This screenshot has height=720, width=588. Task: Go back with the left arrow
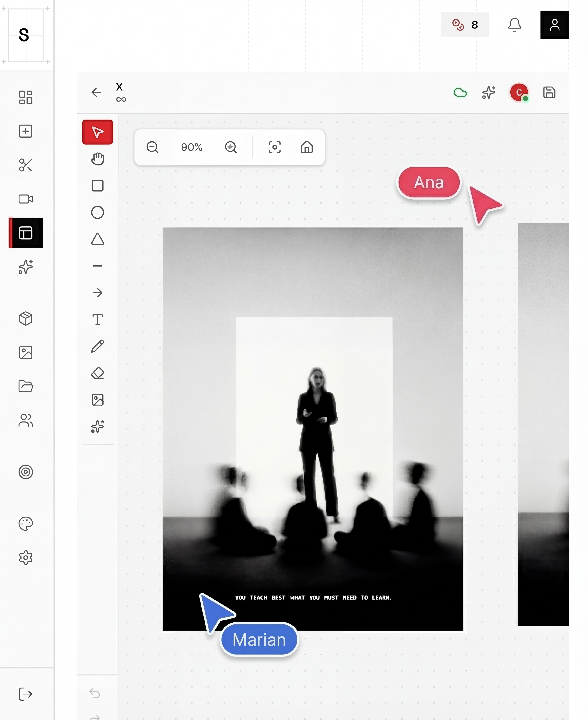(x=96, y=93)
